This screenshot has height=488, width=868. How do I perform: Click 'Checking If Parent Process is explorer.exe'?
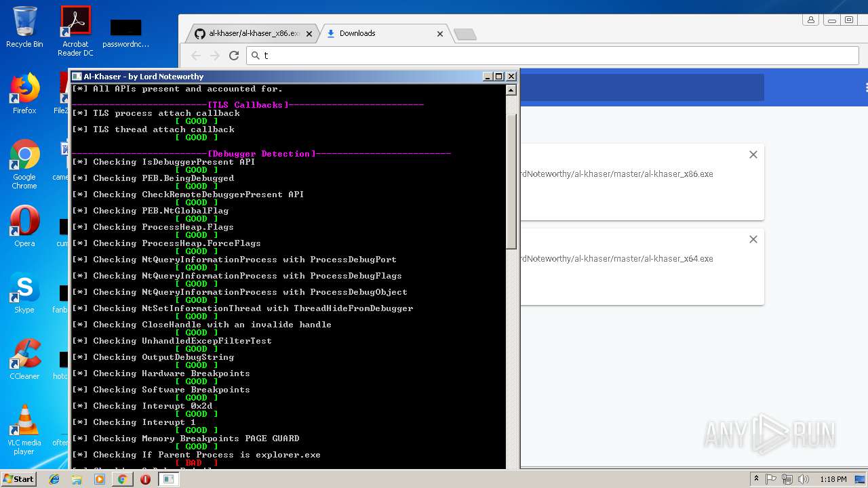(196, 455)
